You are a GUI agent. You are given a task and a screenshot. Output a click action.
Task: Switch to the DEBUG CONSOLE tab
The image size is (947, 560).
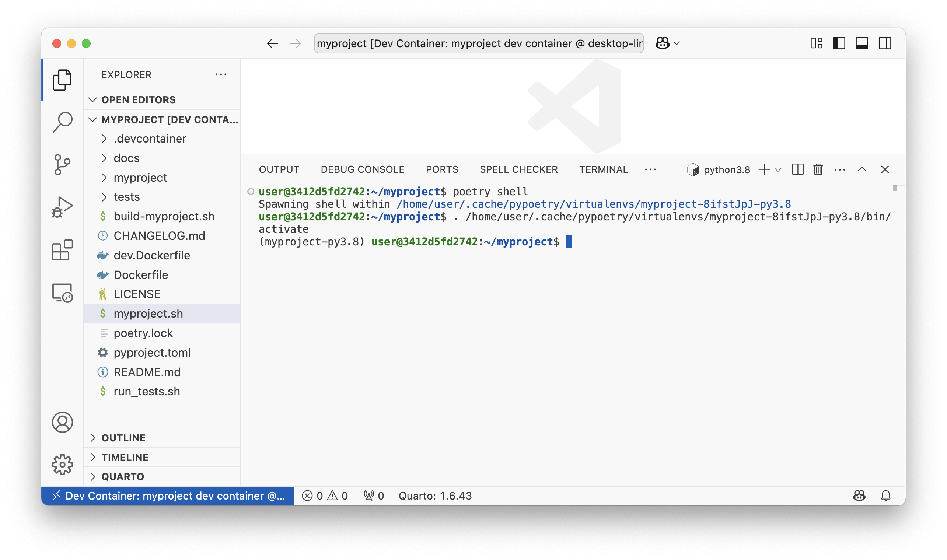click(362, 169)
